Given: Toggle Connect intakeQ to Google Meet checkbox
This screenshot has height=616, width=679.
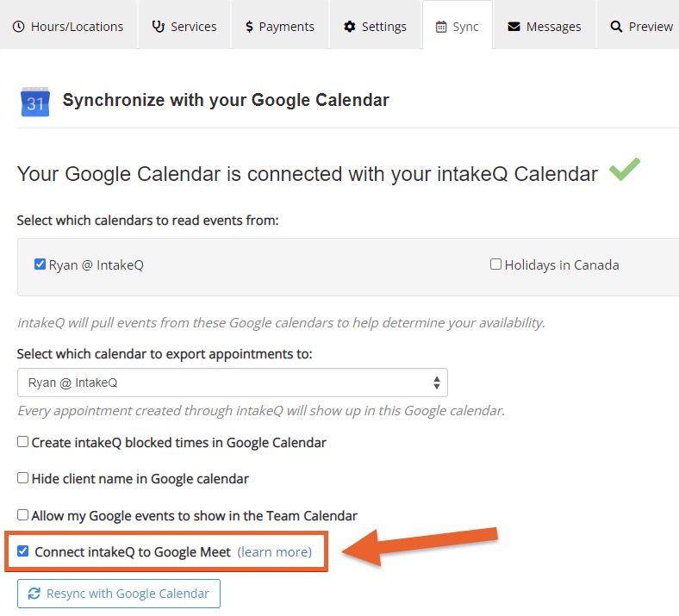Looking at the screenshot, I should (22, 551).
